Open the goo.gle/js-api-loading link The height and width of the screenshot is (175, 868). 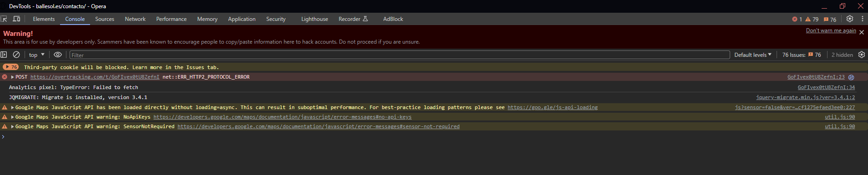pyautogui.click(x=553, y=107)
